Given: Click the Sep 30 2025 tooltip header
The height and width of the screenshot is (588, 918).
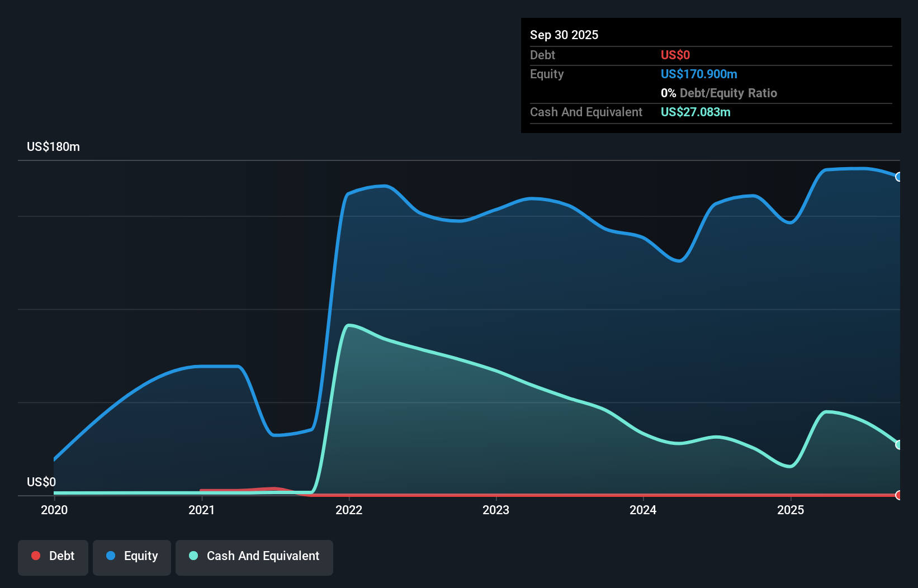Looking at the screenshot, I should tap(564, 35).
